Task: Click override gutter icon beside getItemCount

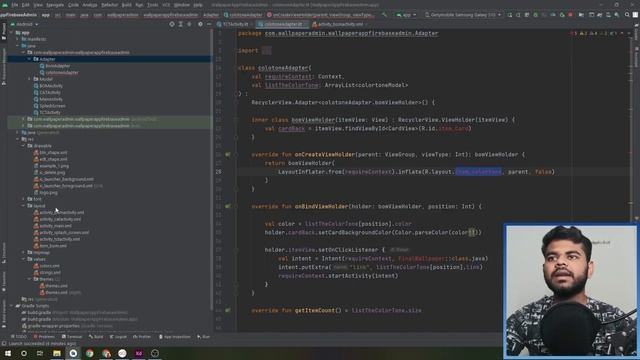Action: (x=228, y=311)
